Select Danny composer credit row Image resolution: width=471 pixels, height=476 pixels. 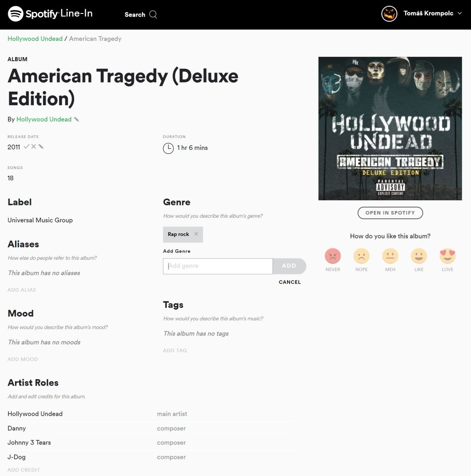[x=151, y=428]
